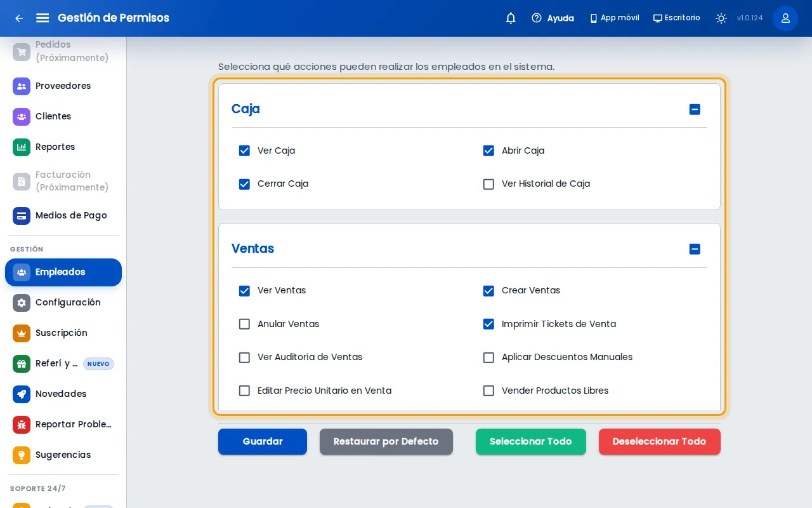812x508 pixels.
Task: Open the user profile avatar
Action: (x=785, y=18)
